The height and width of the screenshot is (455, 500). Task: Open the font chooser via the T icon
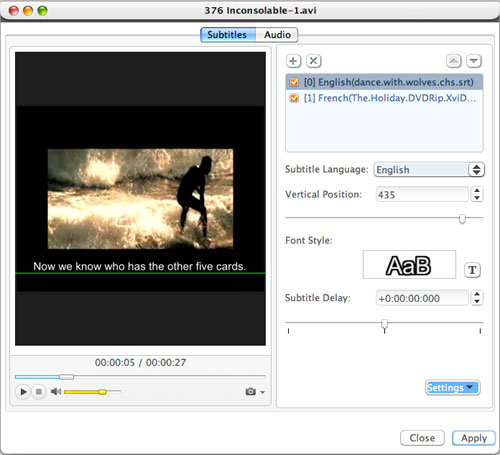[472, 270]
